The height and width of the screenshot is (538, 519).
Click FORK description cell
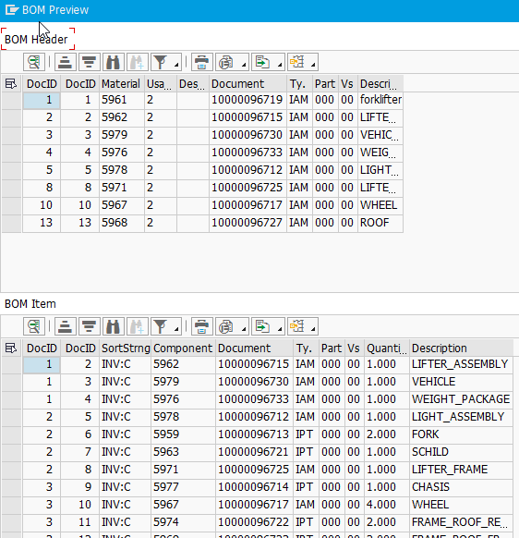click(x=461, y=434)
